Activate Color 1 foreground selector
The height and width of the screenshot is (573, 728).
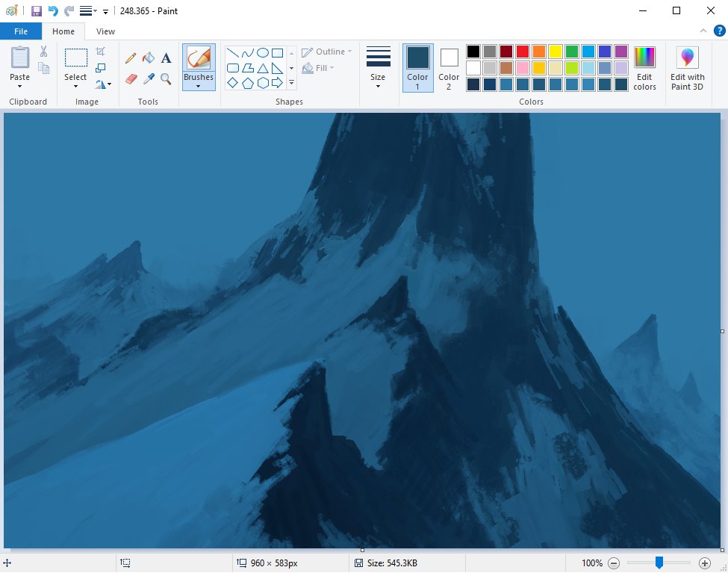(x=418, y=68)
